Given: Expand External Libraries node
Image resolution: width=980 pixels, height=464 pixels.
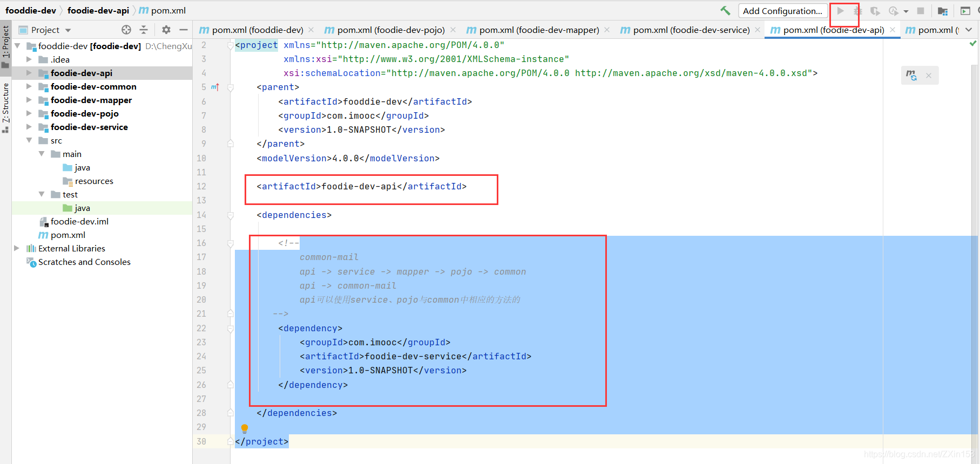Looking at the screenshot, I should click(x=17, y=248).
